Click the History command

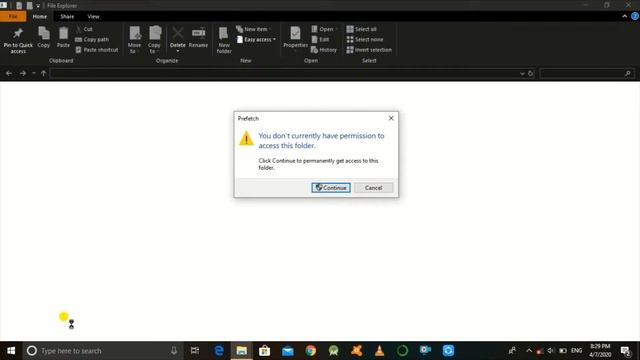(x=324, y=50)
